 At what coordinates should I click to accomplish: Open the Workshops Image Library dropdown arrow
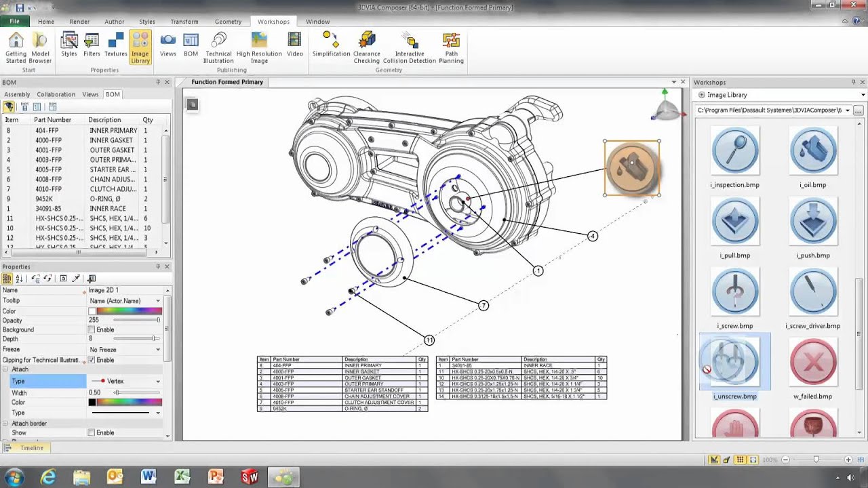tap(863, 95)
